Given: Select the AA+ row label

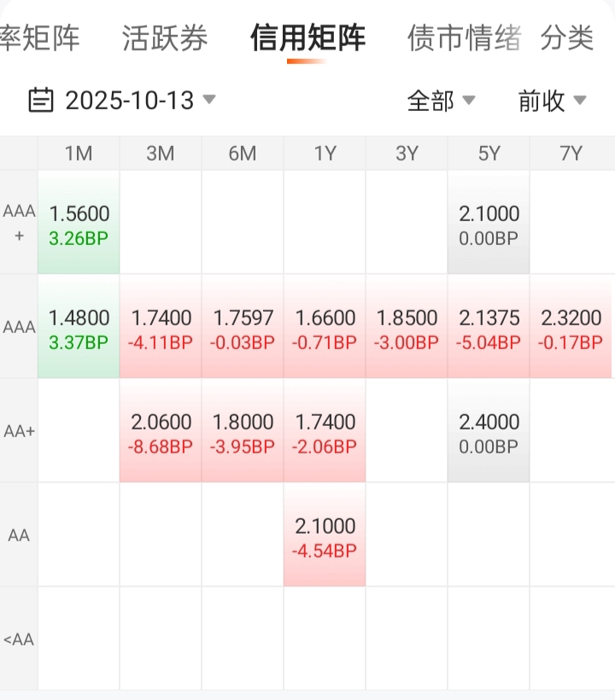Looking at the screenshot, I should (19, 431).
